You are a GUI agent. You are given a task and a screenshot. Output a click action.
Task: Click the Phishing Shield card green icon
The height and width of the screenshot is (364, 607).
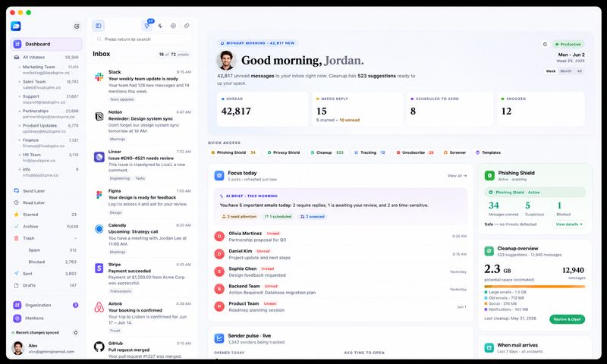pos(489,176)
